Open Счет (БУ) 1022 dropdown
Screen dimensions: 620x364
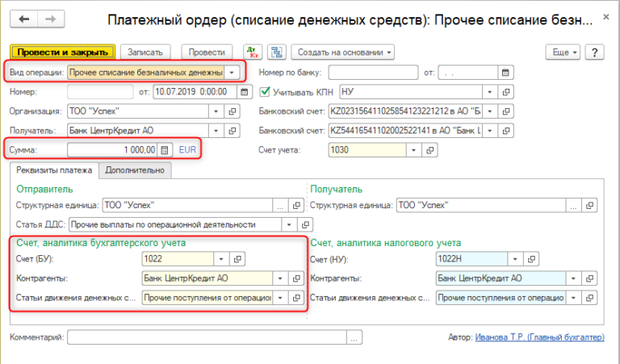tap(221, 259)
